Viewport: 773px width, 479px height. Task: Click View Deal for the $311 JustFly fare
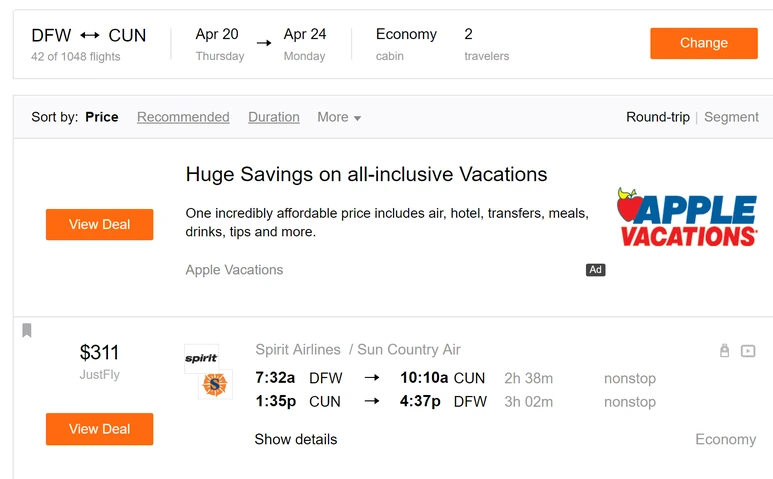tap(99, 429)
